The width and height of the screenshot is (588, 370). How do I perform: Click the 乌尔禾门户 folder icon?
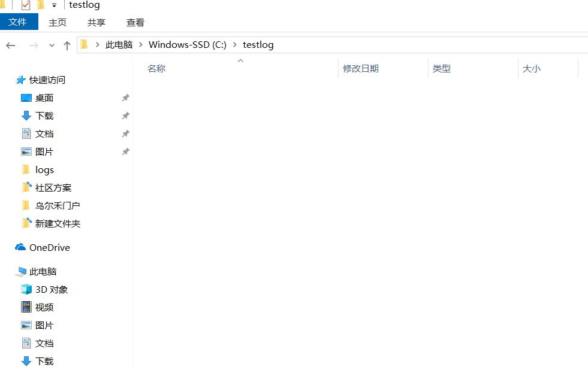point(26,205)
